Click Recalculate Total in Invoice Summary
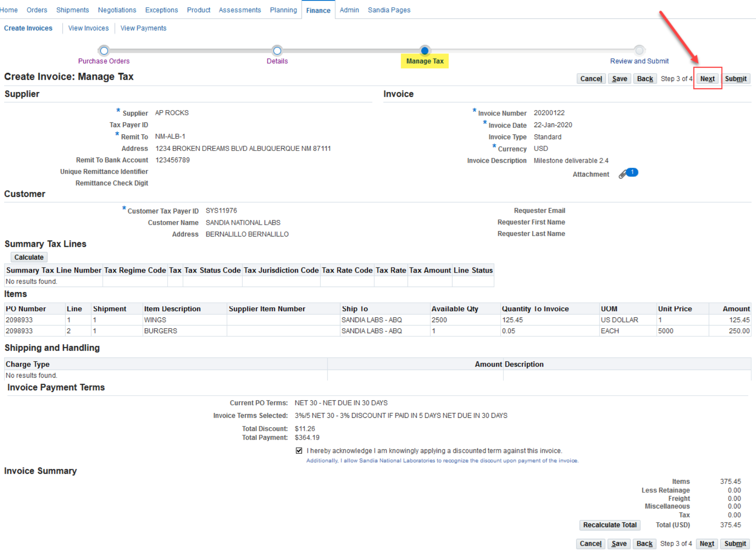Screen dimensions: 756x551 pos(609,525)
